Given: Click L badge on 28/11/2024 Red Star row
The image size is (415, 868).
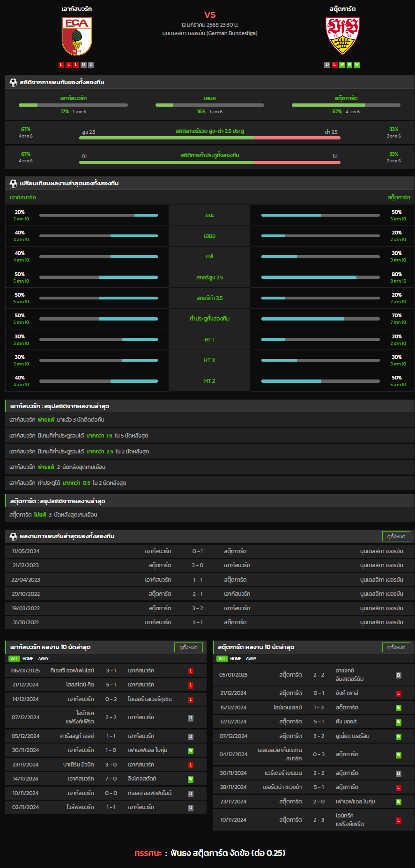Looking at the screenshot, I should pos(399,788).
